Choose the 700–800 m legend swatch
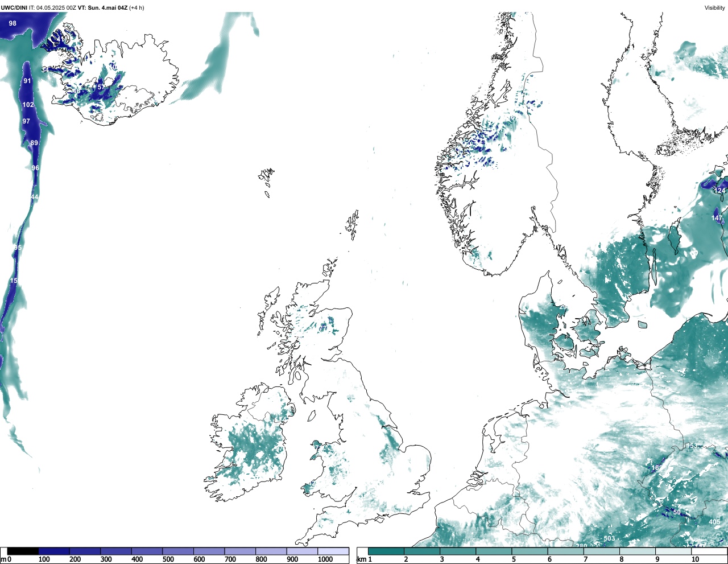This screenshot has height=564, width=728. tap(240, 551)
